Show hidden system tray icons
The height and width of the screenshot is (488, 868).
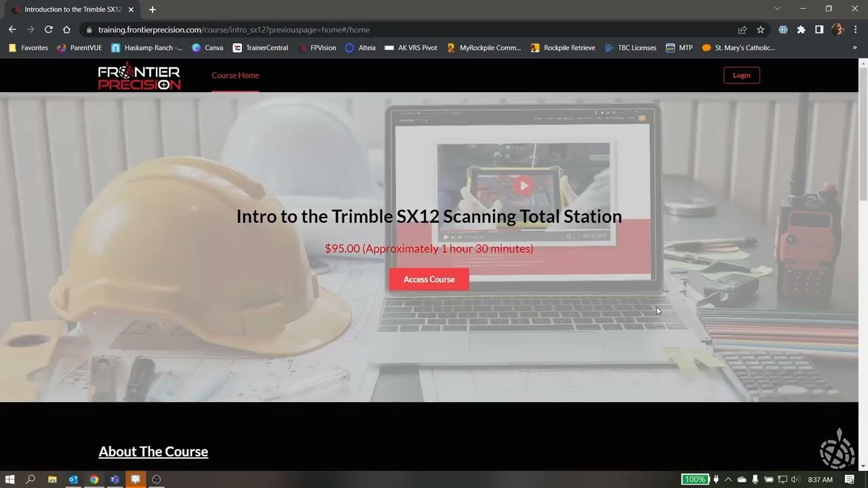[x=728, y=479]
